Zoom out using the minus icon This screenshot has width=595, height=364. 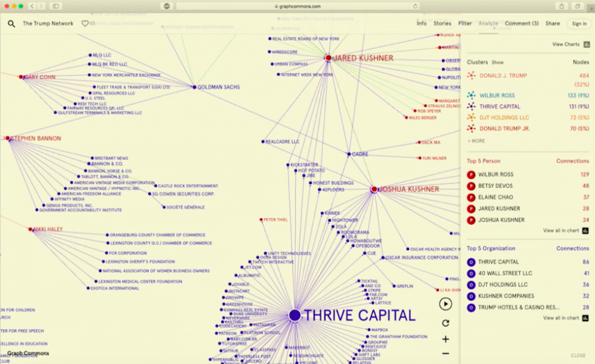[x=445, y=352]
